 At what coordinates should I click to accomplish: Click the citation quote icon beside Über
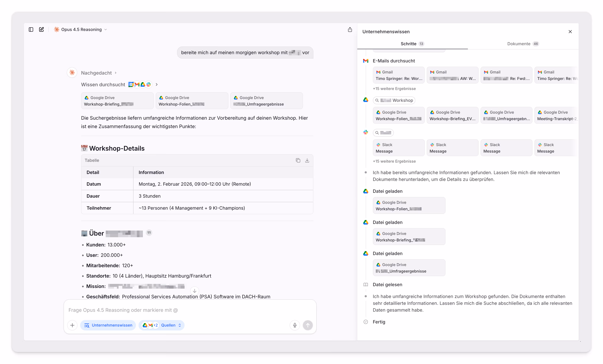click(149, 233)
